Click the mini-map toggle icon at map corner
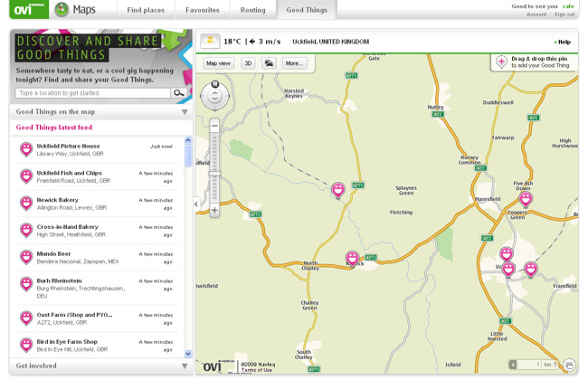The height and width of the screenshot is (380, 588). pos(570,365)
